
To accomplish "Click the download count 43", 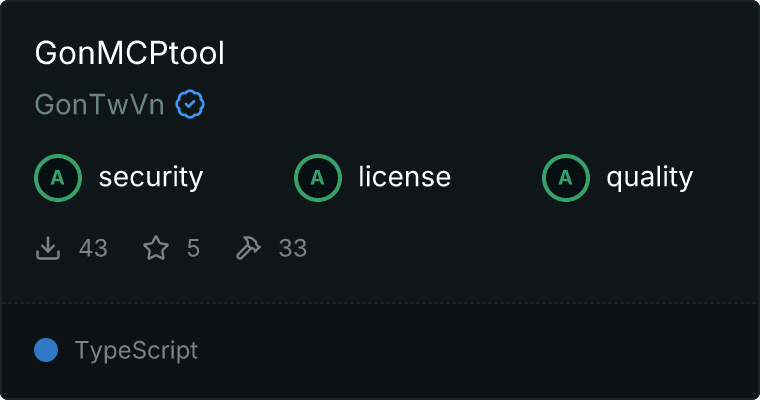I will click(94, 248).
